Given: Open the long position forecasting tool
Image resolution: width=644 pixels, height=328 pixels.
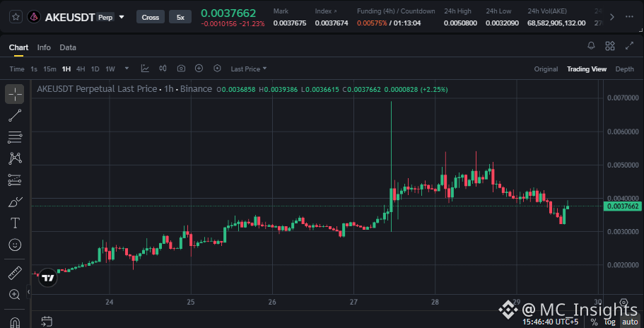Looking at the screenshot, I should point(15,180).
